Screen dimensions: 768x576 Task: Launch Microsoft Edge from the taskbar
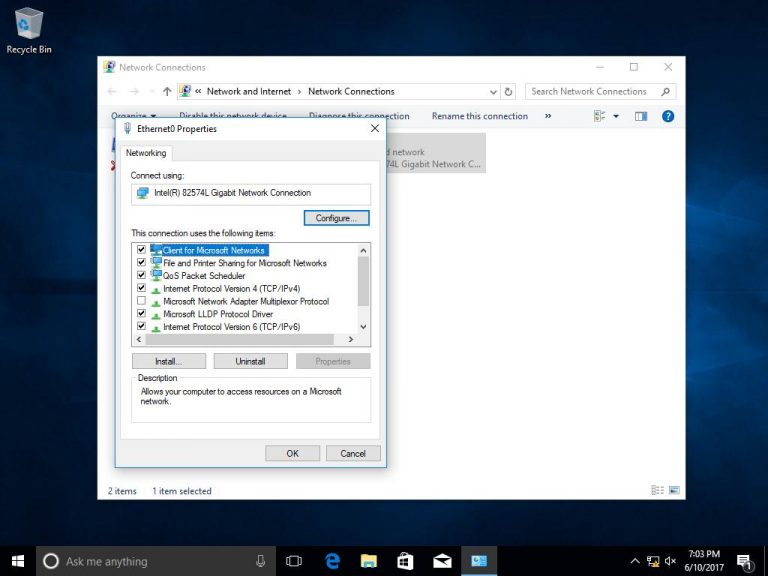click(333, 561)
